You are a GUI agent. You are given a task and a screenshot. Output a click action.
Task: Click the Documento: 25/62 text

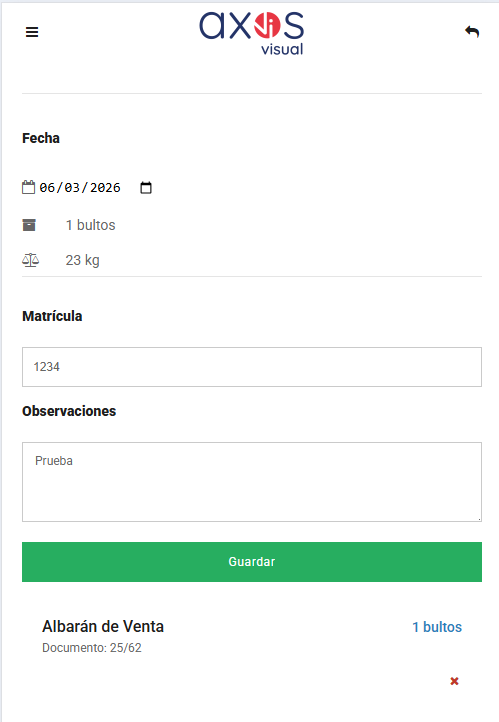[x=92, y=648]
